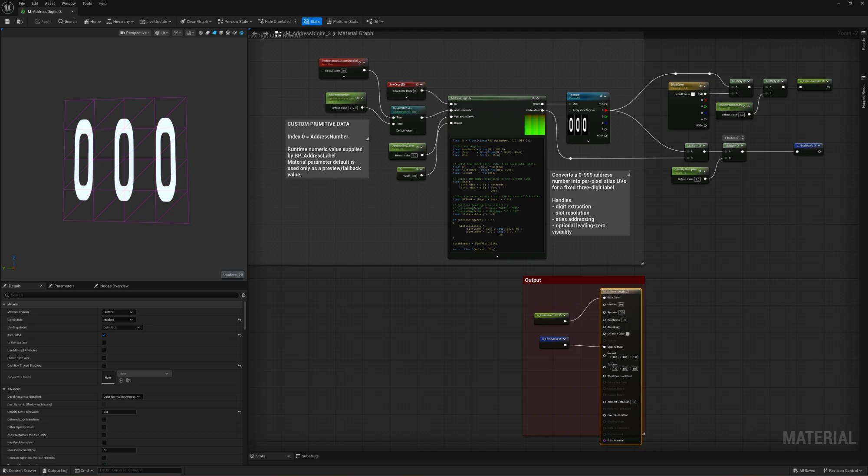The image size is (868, 476).
Task: Click the Unreal Engine logo icon
Action: pyautogui.click(x=8, y=7)
